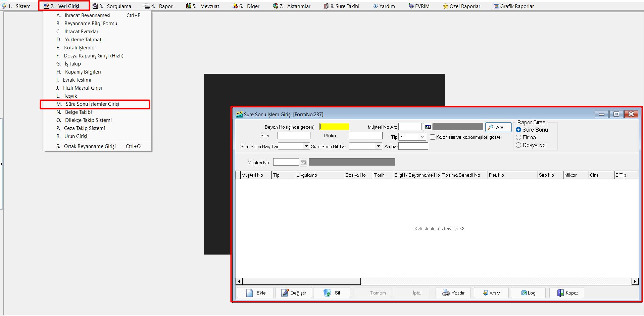Click the yellow Beyan No input field
The width and height of the screenshot is (644, 316).
[x=334, y=127]
